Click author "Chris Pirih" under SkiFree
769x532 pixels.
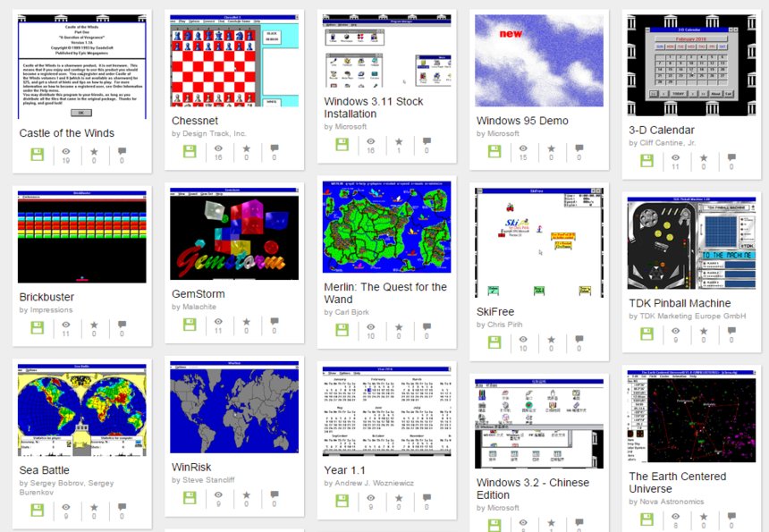(504, 325)
